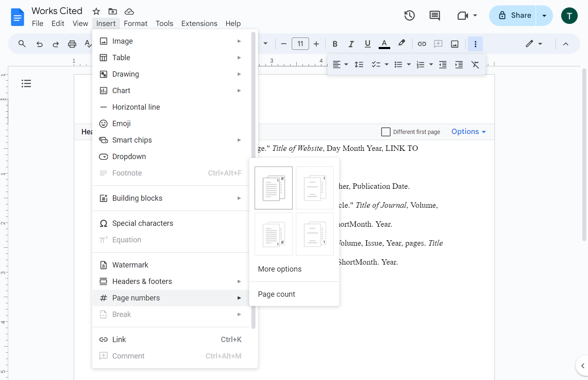Open the Format menu
The width and height of the screenshot is (588, 380).
tap(136, 23)
